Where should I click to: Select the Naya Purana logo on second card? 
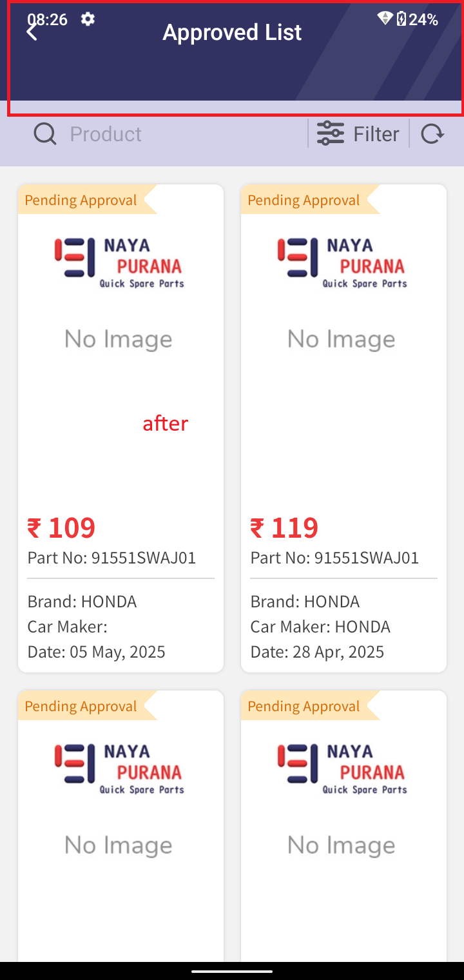[342, 262]
